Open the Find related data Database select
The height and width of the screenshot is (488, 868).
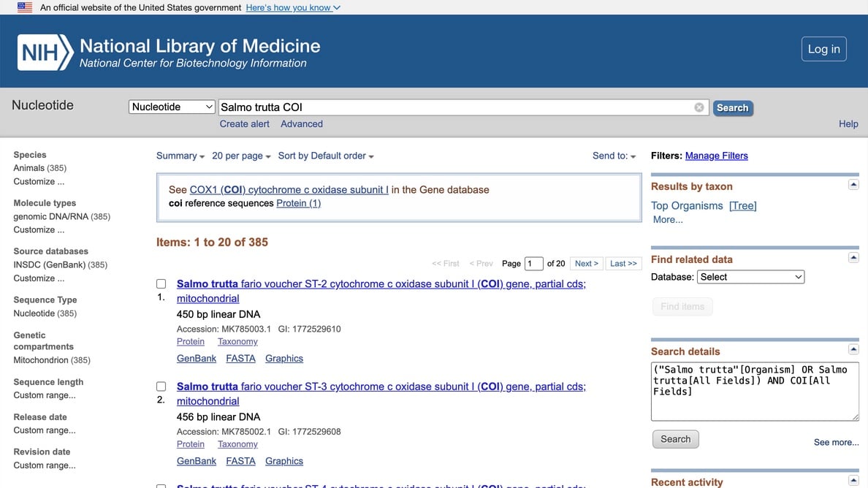(x=750, y=277)
